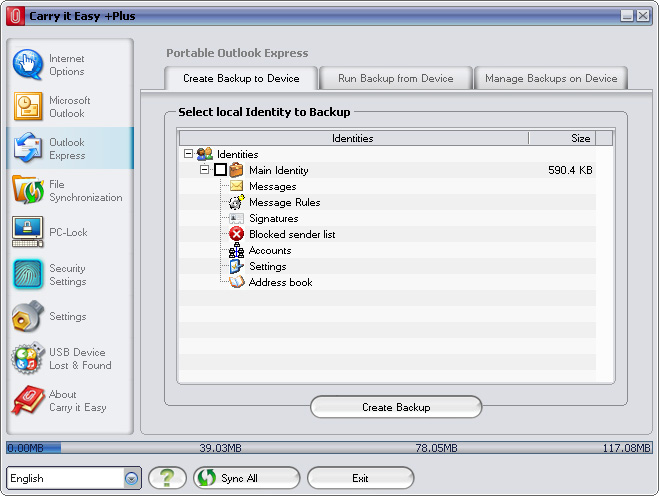Click the Blocked sender list red X icon
The height and width of the screenshot is (496, 659).
pyautogui.click(x=237, y=234)
